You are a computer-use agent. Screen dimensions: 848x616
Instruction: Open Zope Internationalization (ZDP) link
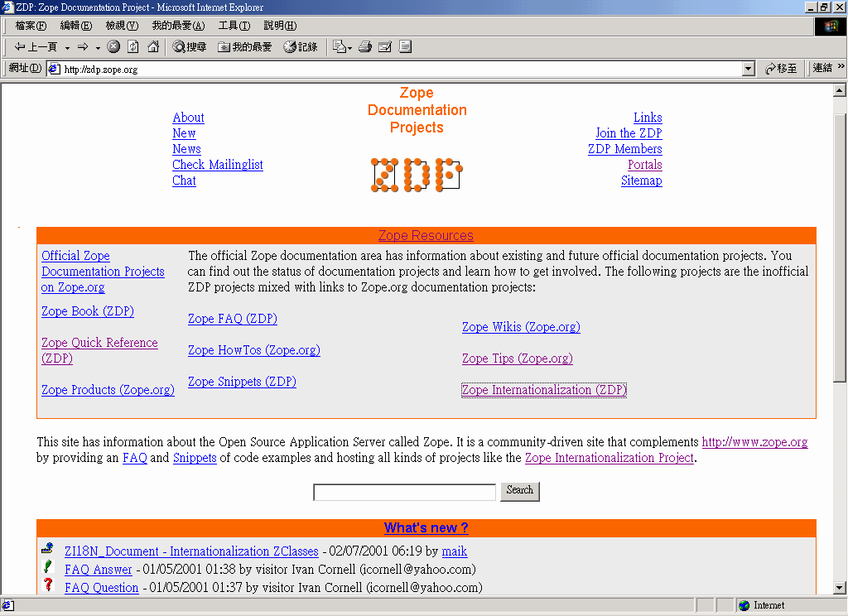544,390
